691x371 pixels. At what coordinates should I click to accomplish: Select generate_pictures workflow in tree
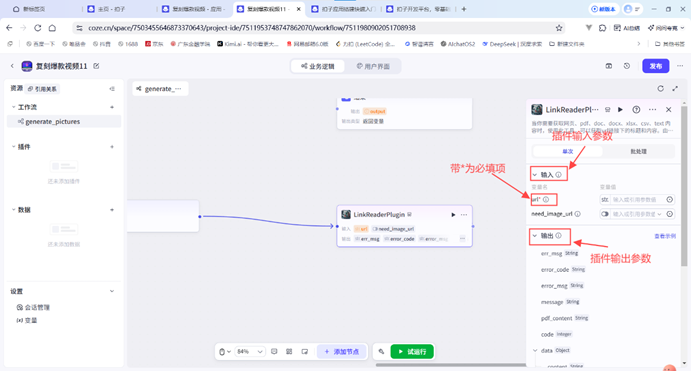[x=64, y=122]
